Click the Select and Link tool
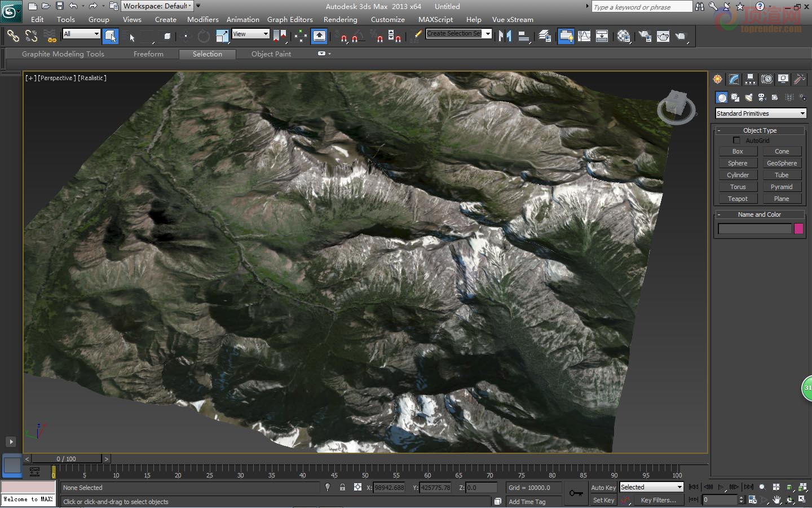Screen dimensions: 812x508 12,36
